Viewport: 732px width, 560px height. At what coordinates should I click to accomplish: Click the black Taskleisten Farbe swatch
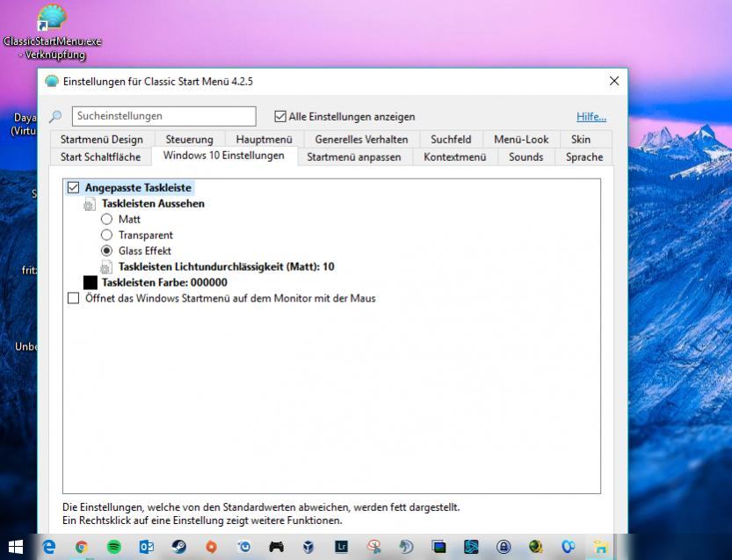(91, 282)
